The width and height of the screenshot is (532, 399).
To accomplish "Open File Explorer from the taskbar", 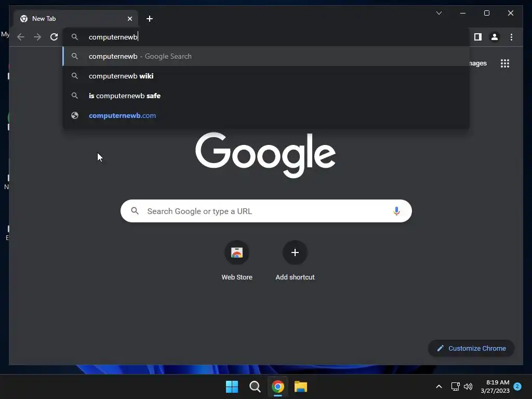I will [x=301, y=387].
